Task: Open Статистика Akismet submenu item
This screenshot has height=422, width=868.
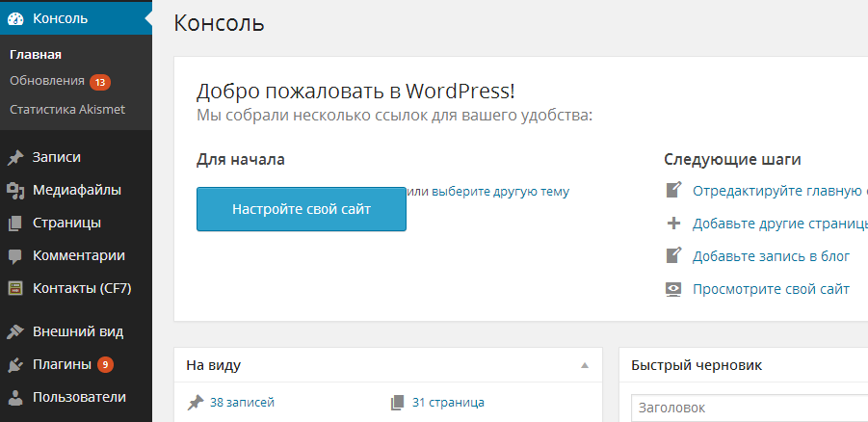Action: tap(67, 109)
